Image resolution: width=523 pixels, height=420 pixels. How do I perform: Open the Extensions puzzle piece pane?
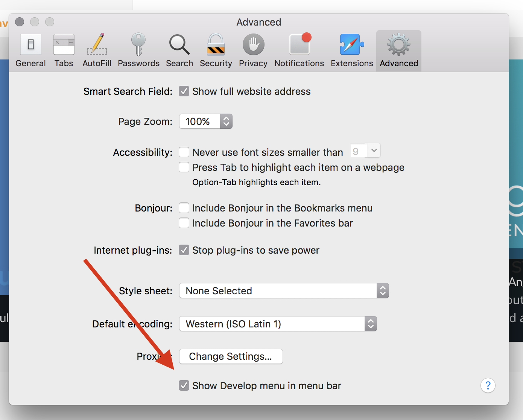[352, 51]
